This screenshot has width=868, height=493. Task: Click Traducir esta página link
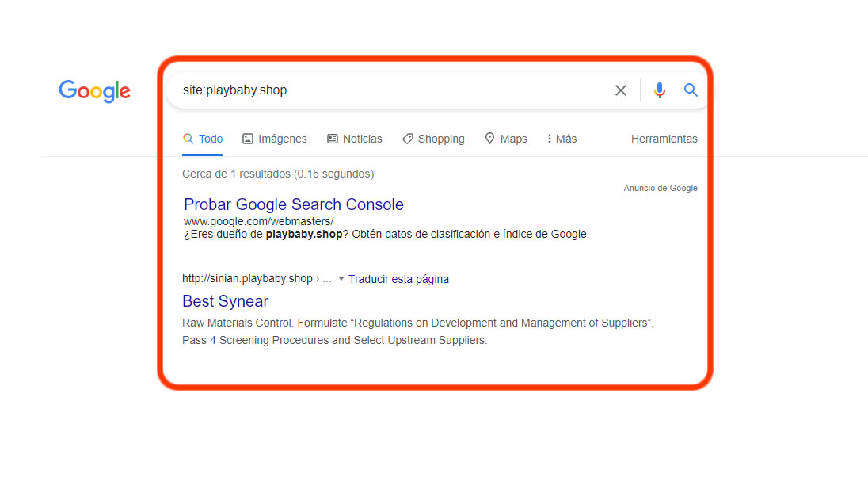(x=398, y=279)
